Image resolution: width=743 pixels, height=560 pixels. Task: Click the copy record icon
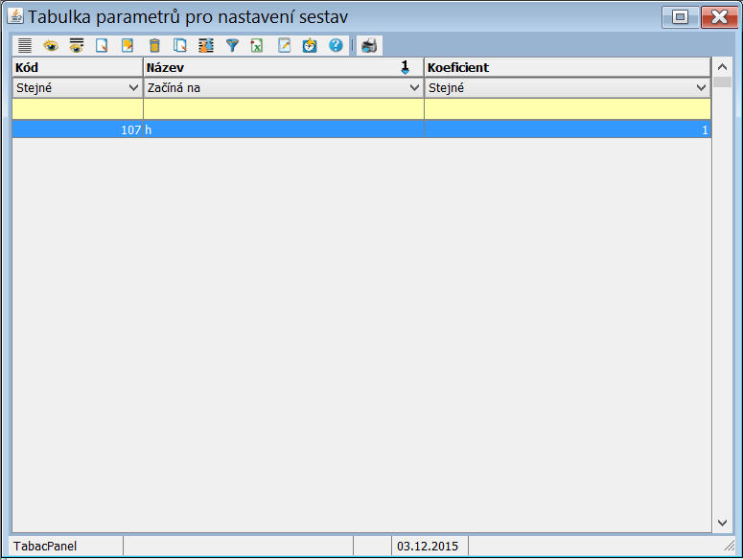[x=179, y=45]
